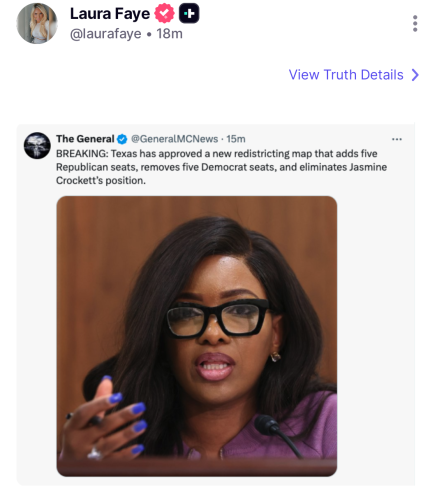The image size is (444, 500).
Task: Expand details with the chevron arrow
Action: (x=415, y=75)
